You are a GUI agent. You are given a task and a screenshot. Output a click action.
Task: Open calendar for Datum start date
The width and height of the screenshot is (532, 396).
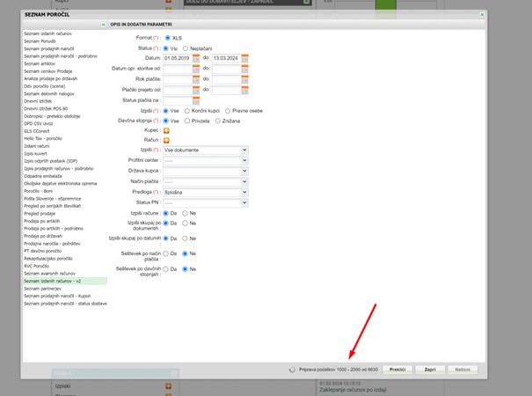click(197, 59)
